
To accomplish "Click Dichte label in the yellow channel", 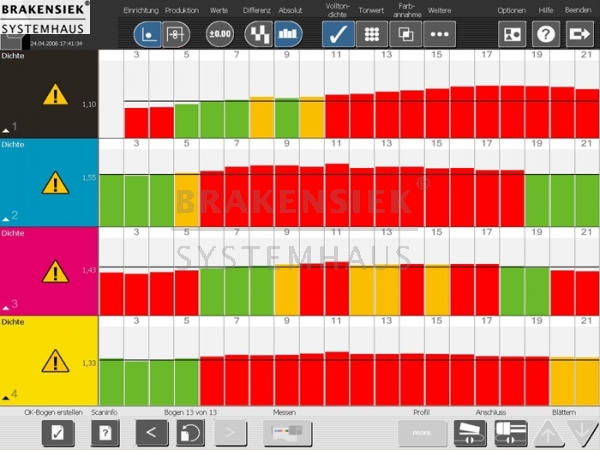I will tap(13, 322).
